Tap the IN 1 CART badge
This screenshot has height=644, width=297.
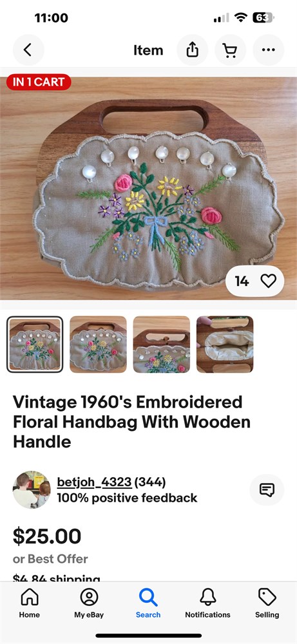pos(39,82)
